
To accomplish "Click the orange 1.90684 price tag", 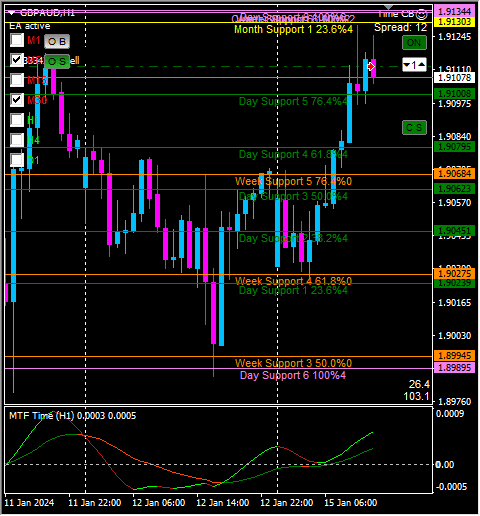I will pos(454,174).
